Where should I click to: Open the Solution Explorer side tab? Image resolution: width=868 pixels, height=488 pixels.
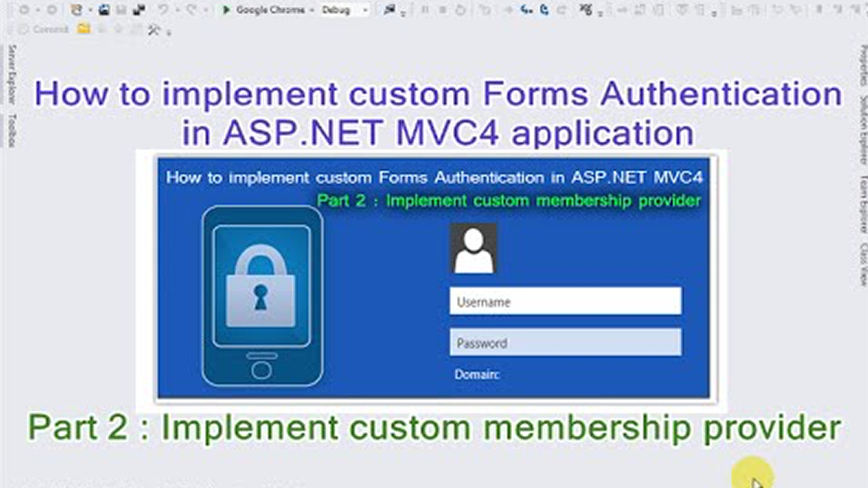tap(862, 129)
